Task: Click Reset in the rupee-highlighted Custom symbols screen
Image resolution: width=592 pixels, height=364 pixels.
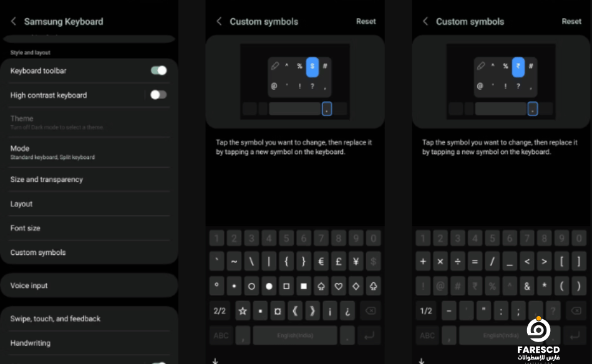Action: (571, 21)
